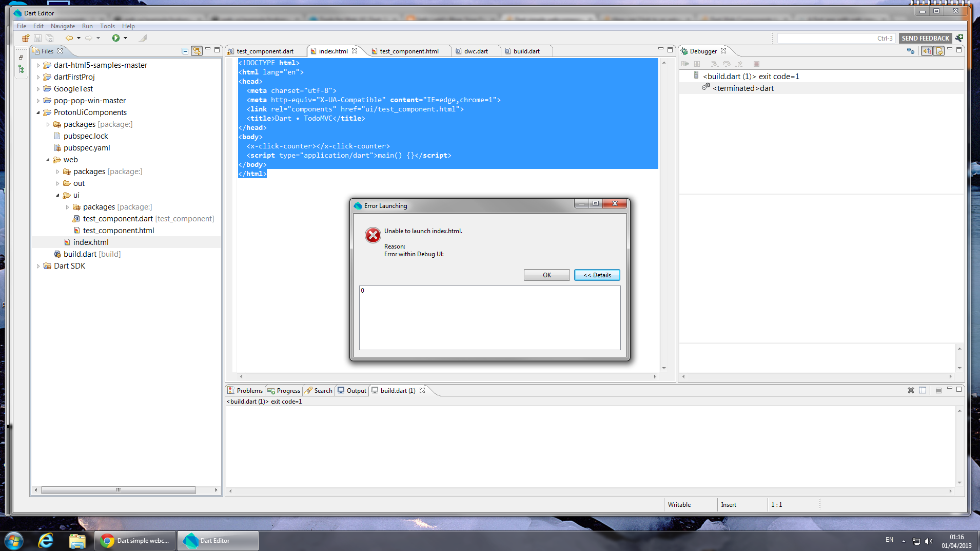Image resolution: width=980 pixels, height=551 pixels.
Task: Click the Save All toolbar icon
Action: point(50,38)
